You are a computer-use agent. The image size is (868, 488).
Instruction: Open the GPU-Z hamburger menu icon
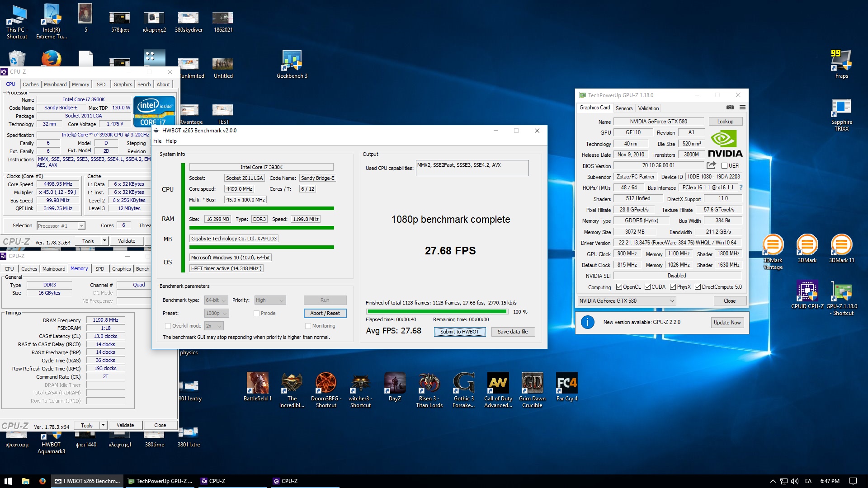(742, 108)
